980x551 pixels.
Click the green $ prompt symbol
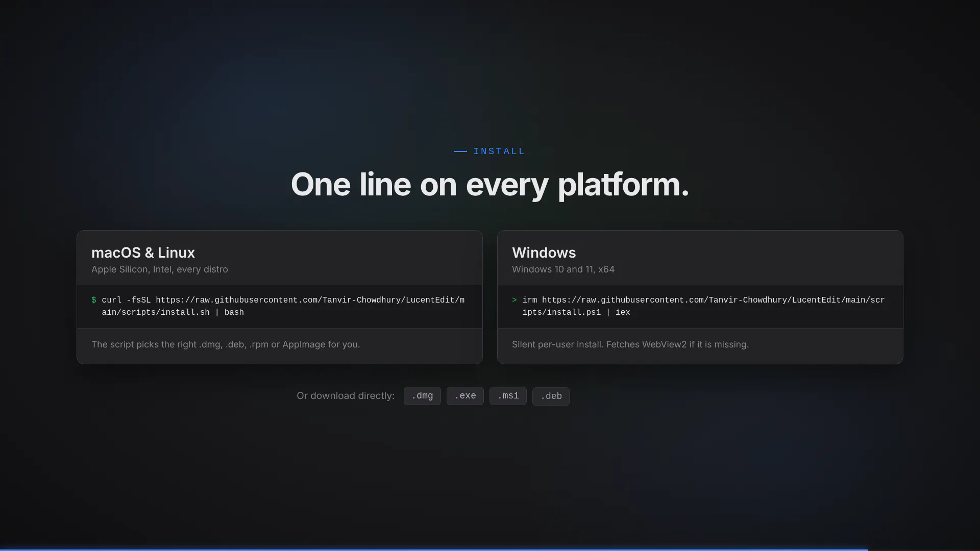pyautogui.click(x=93, y=300)
